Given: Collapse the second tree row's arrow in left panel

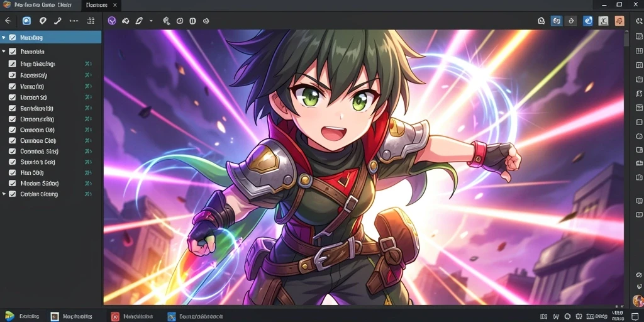Looking at the screenshot, I should point(4,52).
